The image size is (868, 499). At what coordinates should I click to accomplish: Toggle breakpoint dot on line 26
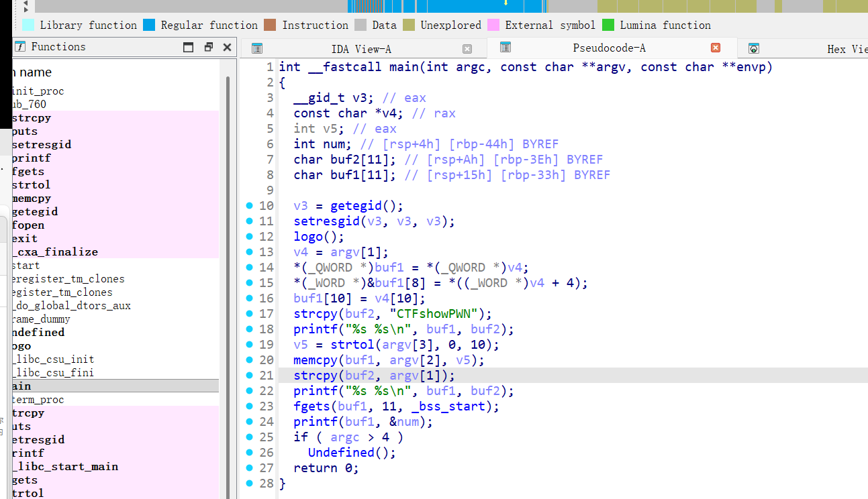point(250,452)
